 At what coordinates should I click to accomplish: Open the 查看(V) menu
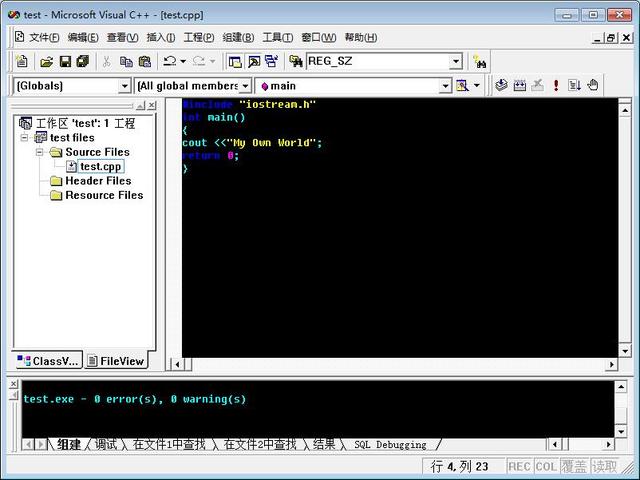click(122, 38)
